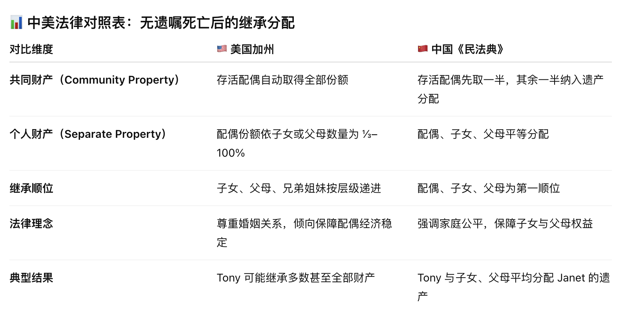Click the China flag icon beside 中国《民法典》
Screen dimensions: 644x329
(423, 49)
